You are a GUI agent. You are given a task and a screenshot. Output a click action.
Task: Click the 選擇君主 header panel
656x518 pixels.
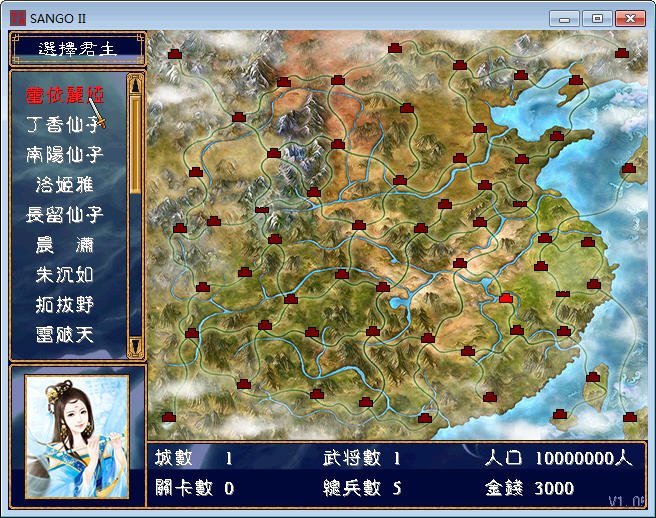77,49
